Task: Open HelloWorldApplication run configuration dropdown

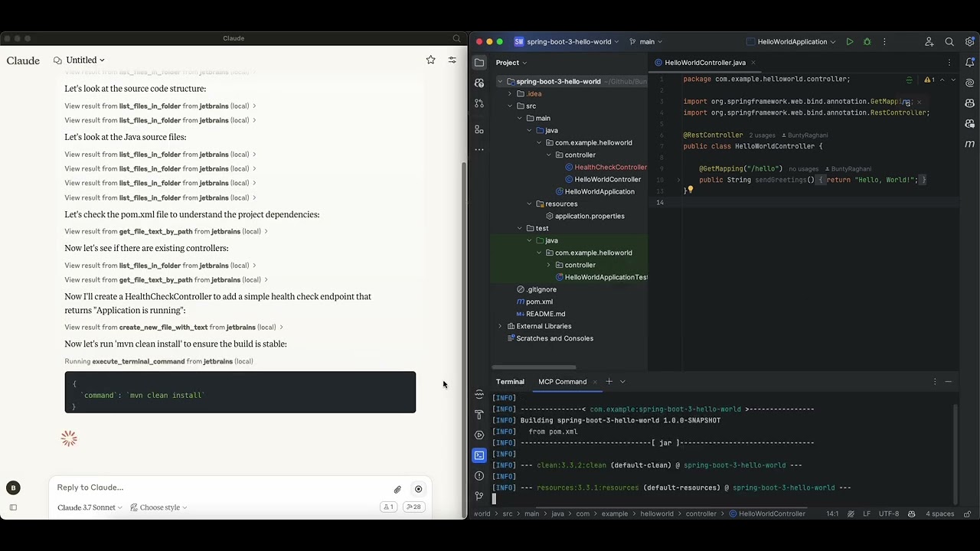Action: tap(791, 42)
